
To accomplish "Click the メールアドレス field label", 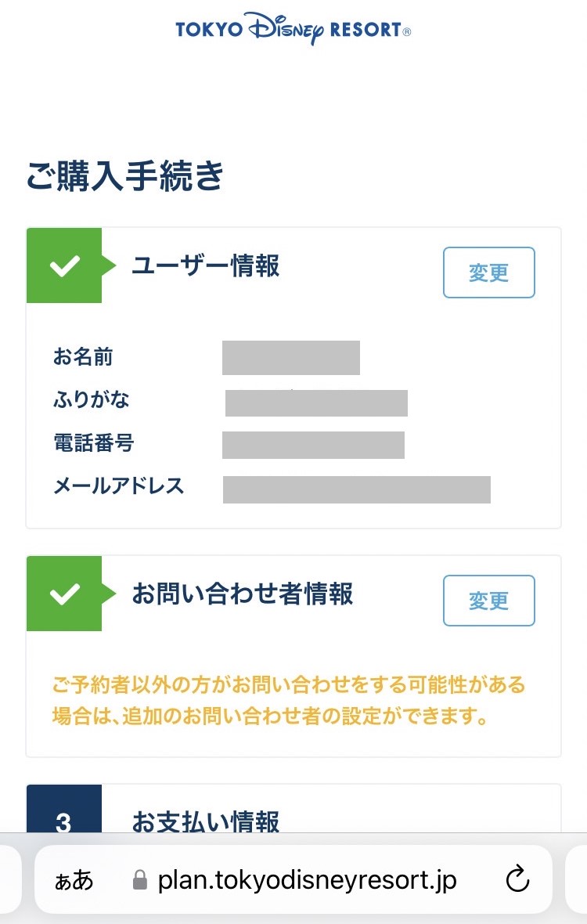I will click(119, 486).
